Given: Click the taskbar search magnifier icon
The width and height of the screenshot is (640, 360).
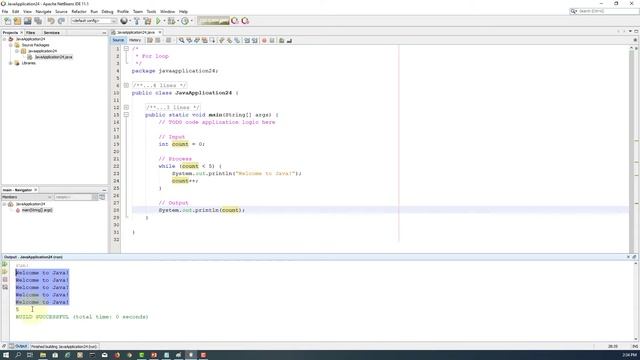Looking at the screenshot, I should pyautogui.click(x=18, y=355).
